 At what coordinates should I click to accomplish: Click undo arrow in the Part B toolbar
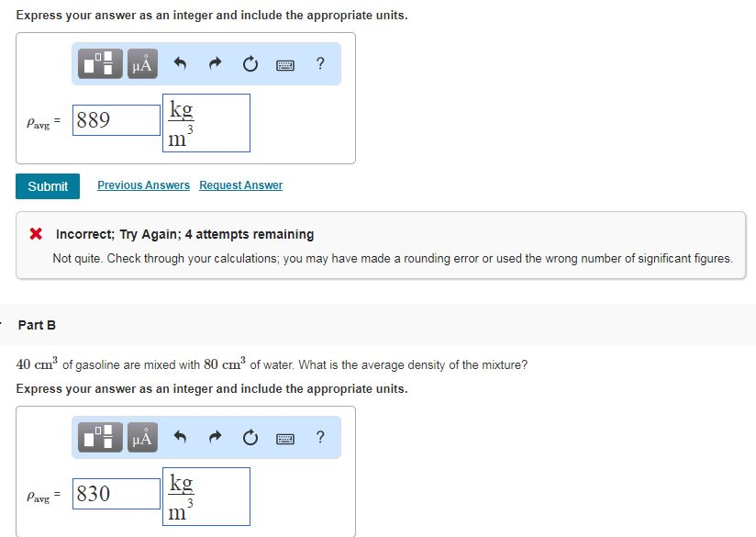click(181, 437)
